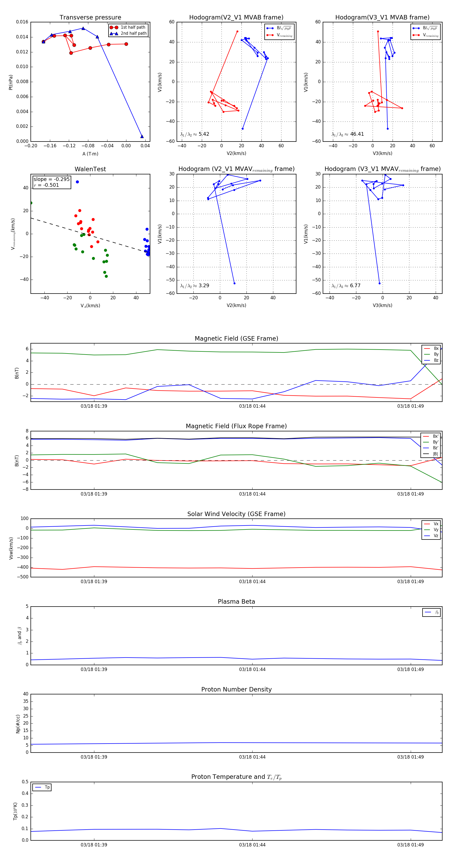The width and height of the screenshot is (473, 868).
Task: Click the 'r = -0.501' annotation
Action: (x=47, y=185)
